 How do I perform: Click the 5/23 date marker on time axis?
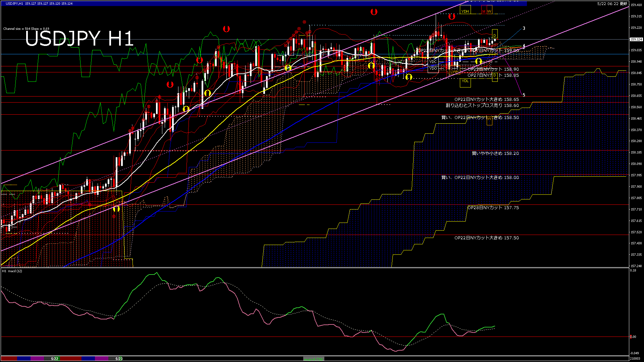[119, 359]
